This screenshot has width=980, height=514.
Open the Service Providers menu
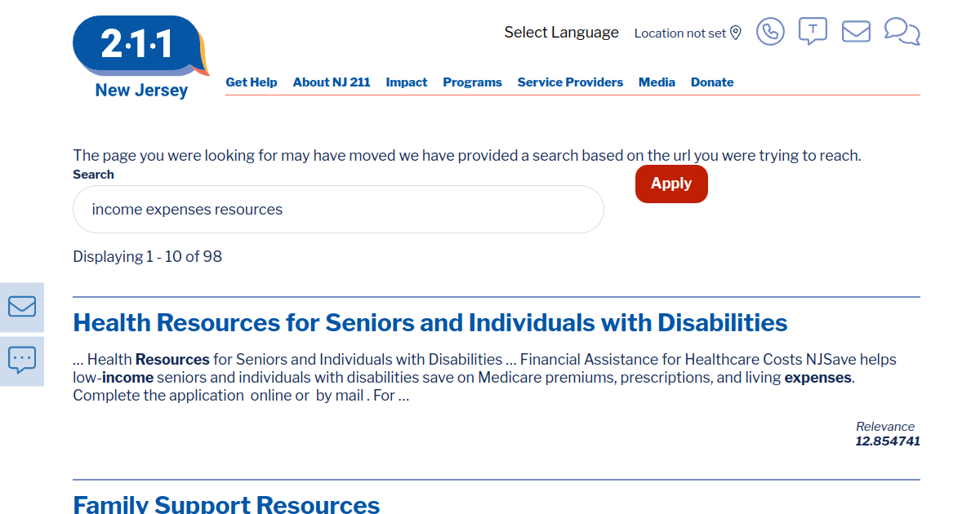570,82
